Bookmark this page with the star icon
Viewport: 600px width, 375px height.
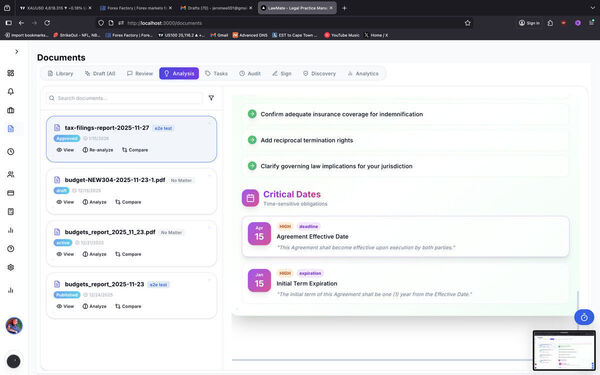click(468, 23)
